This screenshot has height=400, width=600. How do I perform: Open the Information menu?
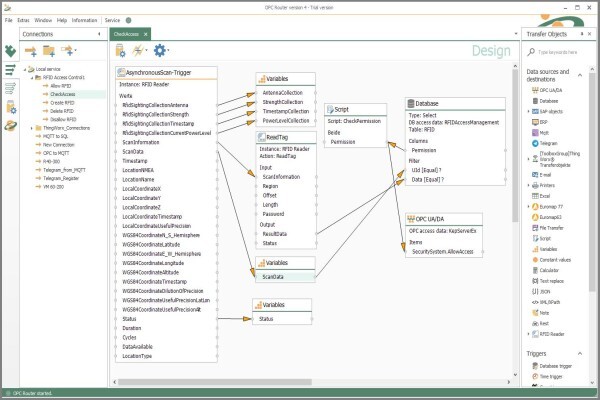point(84,20)
